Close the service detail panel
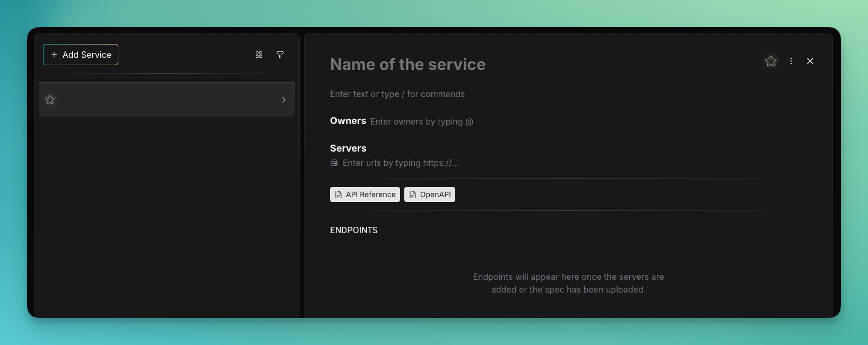This screenshot has height=345, width=868. [810, 61]
